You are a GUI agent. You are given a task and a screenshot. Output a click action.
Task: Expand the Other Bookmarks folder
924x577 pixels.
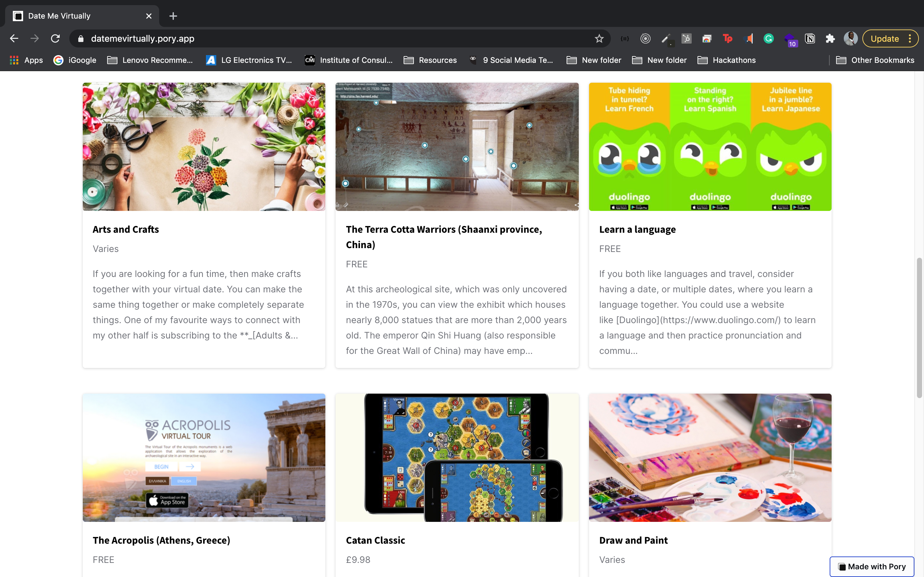(875, 60)
